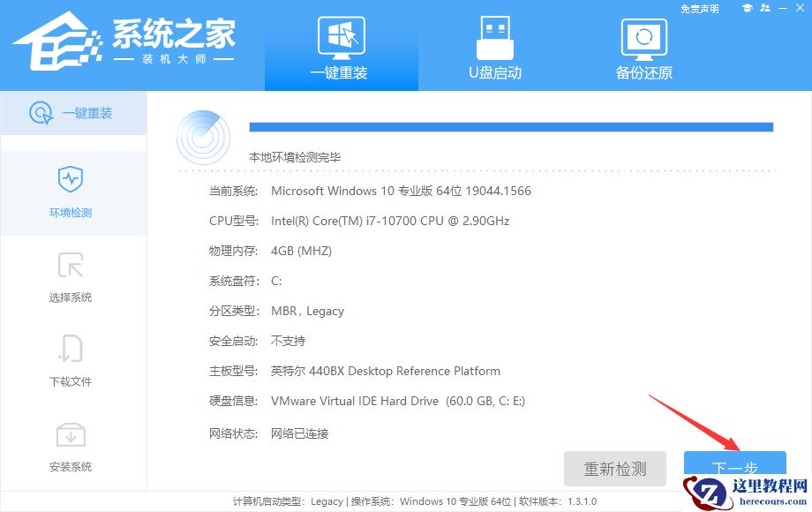Screen dimensions: 812x512
Task: Switch to the 一键重装 top tab
Action: [x=341, y=49]
